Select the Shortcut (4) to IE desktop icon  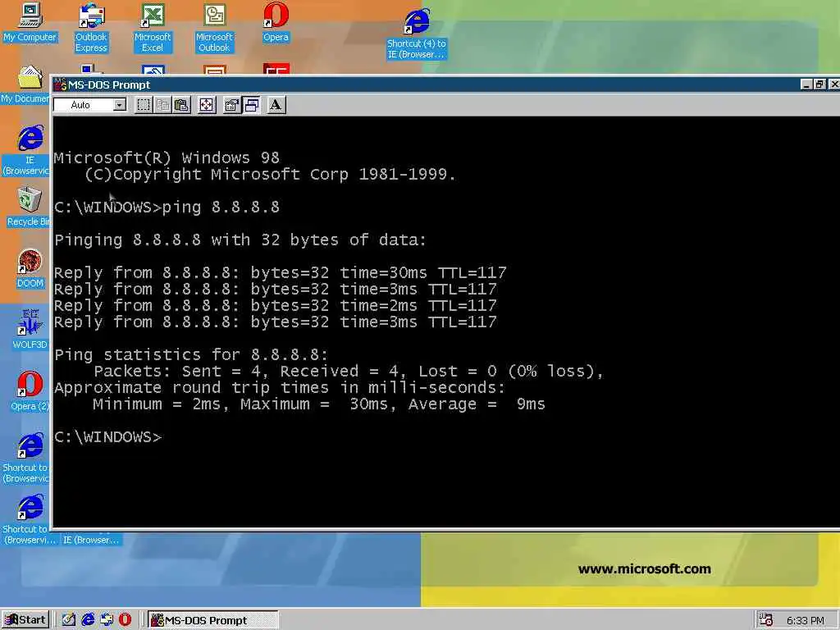pos(417,34)
